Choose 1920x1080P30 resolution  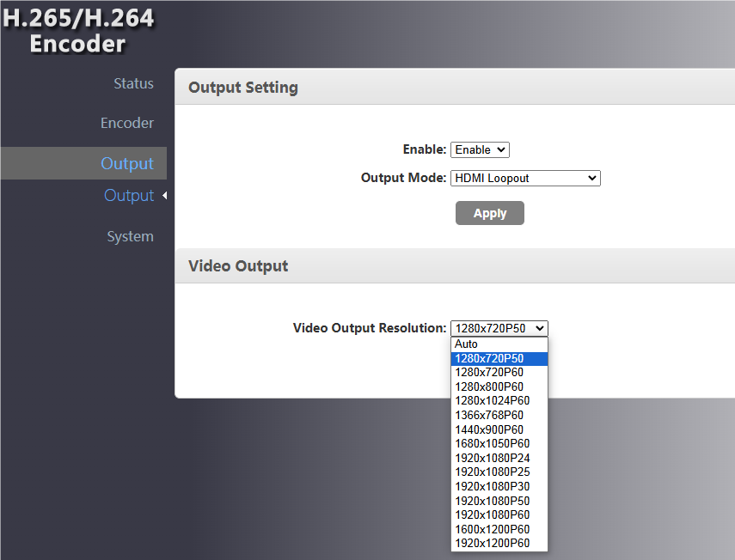[x=499, y=486]
